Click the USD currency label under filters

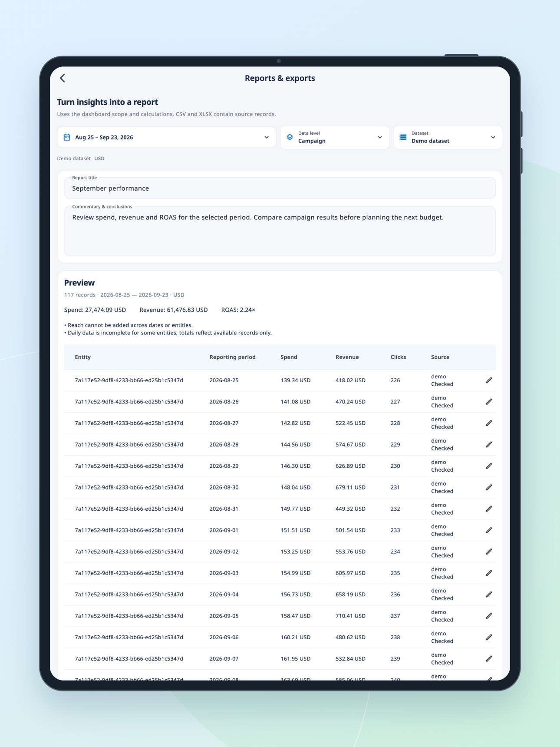click(99, 159)
